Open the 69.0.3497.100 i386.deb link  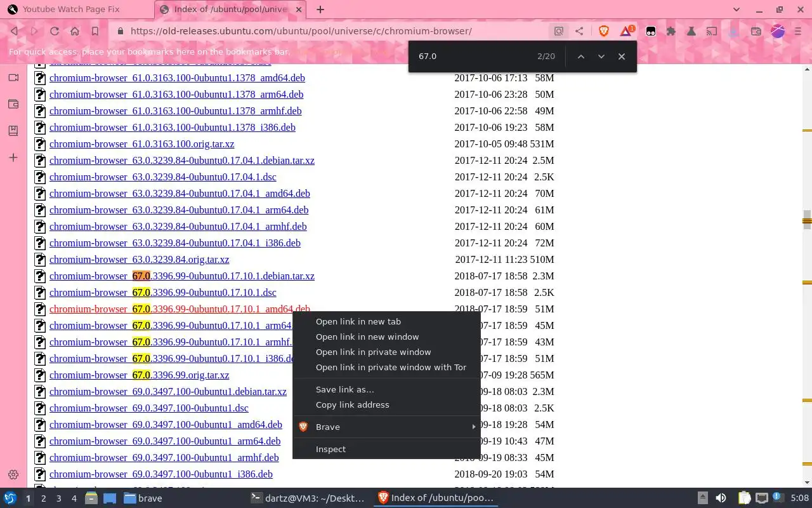161,474
